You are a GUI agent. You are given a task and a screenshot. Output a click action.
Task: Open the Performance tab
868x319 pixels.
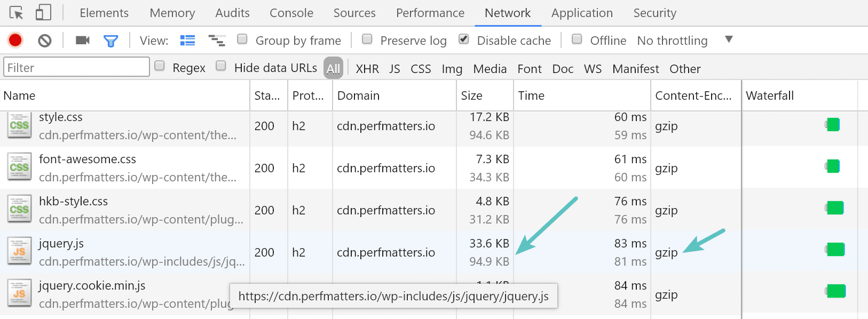click(430, 13)
